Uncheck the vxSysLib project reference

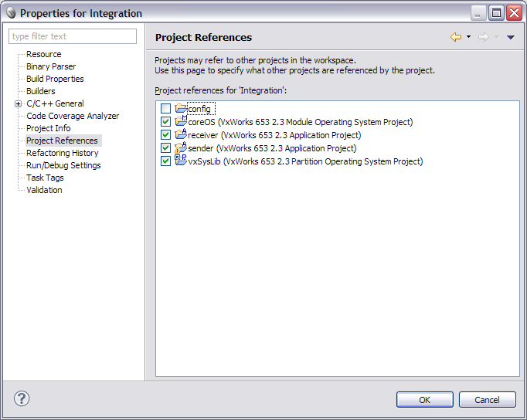pyautogui.click(x=165, y=161)
